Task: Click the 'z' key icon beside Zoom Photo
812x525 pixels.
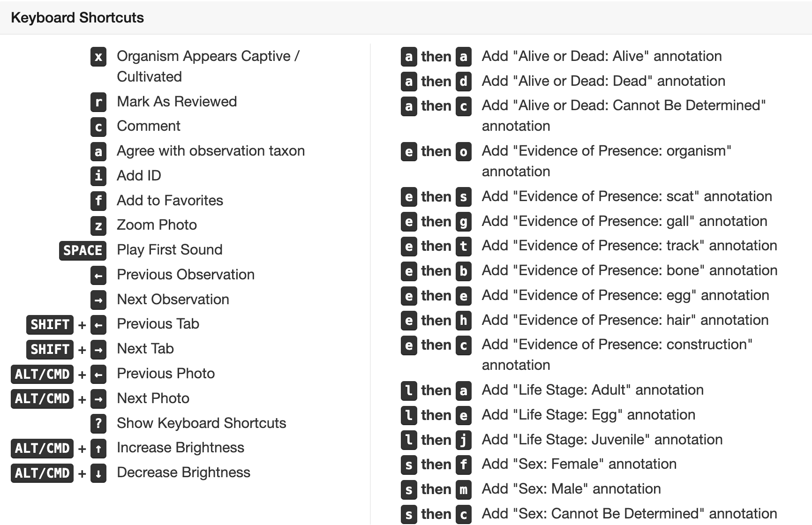Action: point(98,225)
